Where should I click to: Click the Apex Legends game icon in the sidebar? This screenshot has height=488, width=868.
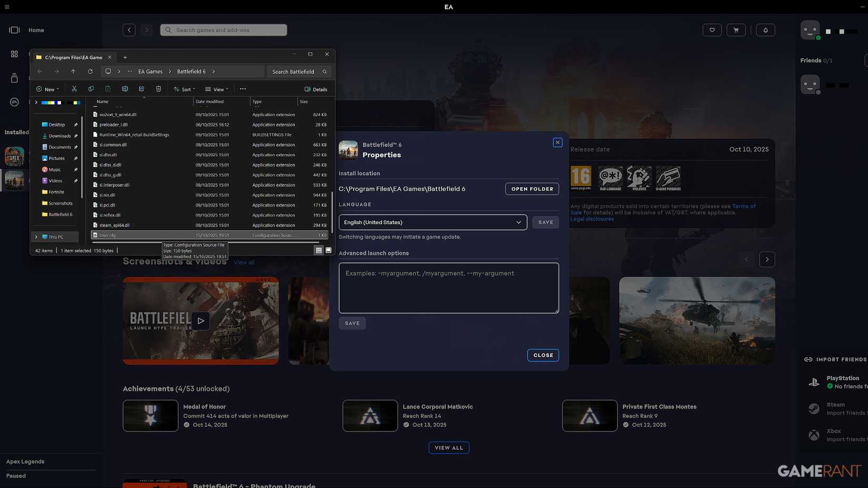coord(14,156)
